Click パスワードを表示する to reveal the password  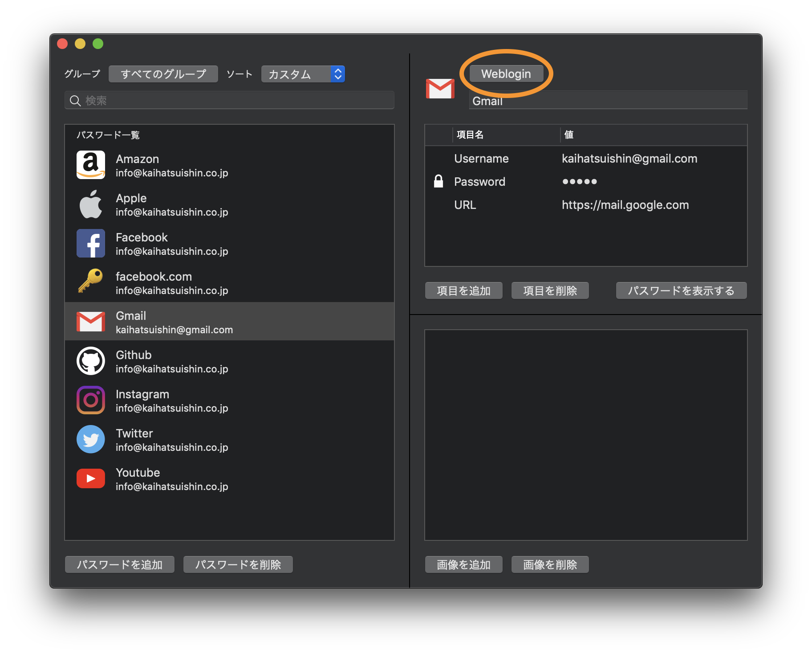[x=682, y=291]
